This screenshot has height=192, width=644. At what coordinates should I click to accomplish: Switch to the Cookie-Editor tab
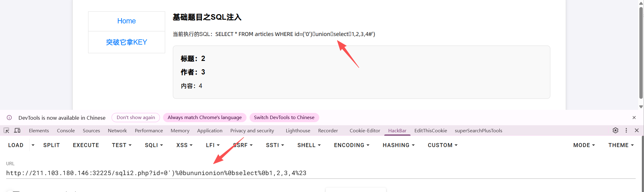point(365,131)
